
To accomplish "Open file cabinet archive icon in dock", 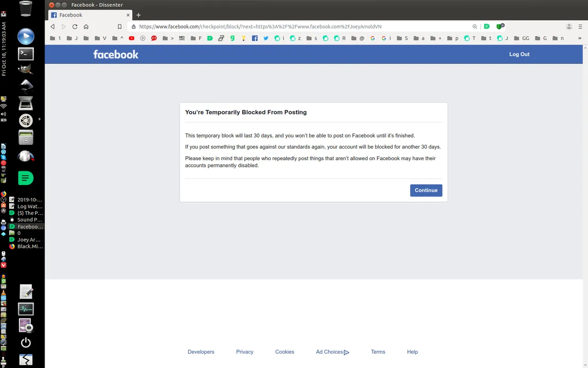I will 26,138.
